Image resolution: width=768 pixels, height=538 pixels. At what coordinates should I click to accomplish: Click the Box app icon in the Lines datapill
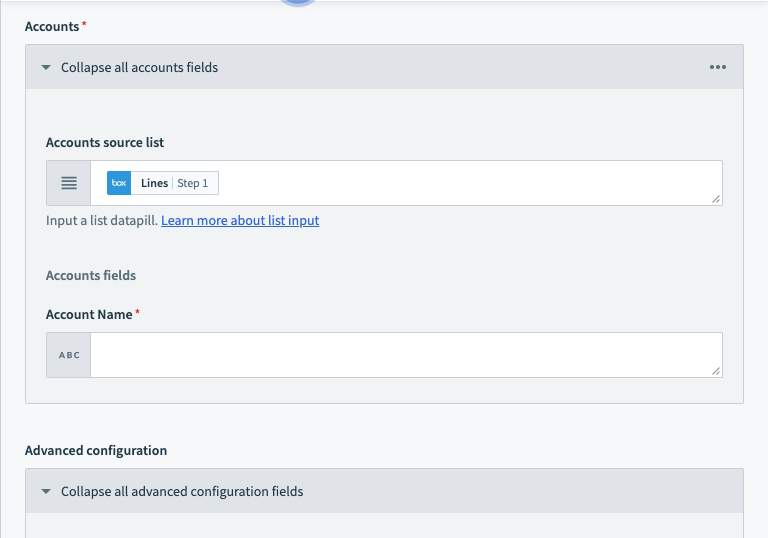119,184
